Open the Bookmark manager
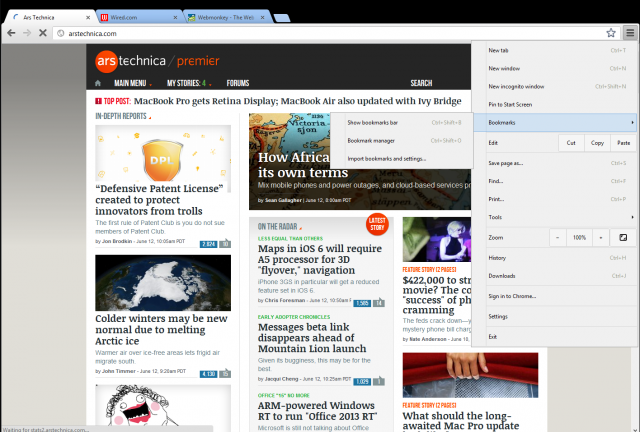Image resolution: width=640 pixels, height=432 pixels. pyautogui.click(x=402, y=140)
